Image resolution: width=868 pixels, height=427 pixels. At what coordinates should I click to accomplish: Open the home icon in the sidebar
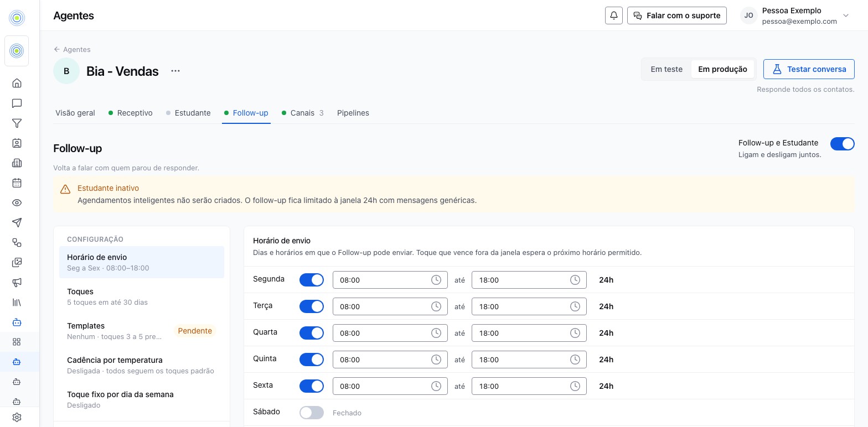[x=17, y=83]
